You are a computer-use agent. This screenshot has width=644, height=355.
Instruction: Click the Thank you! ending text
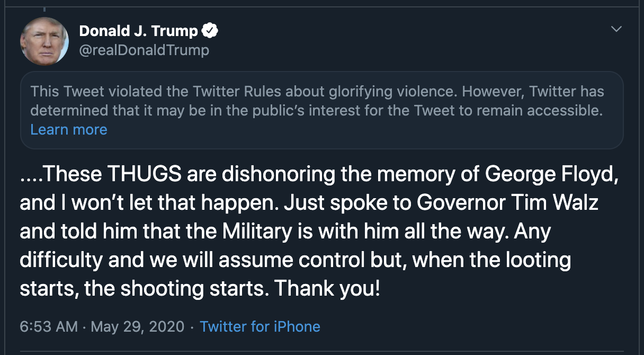327,289
